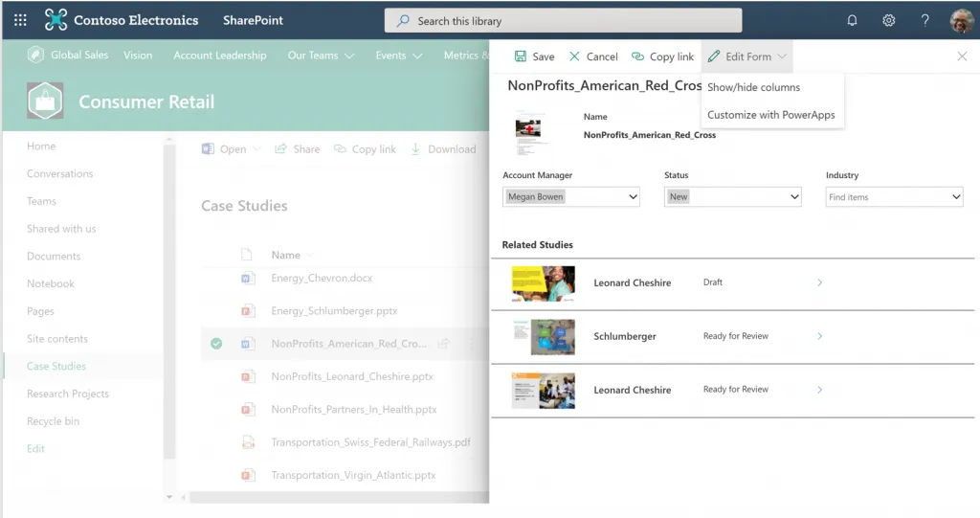
Task: Click the horizontal scrollbar under file list
Action: [338, 497]
